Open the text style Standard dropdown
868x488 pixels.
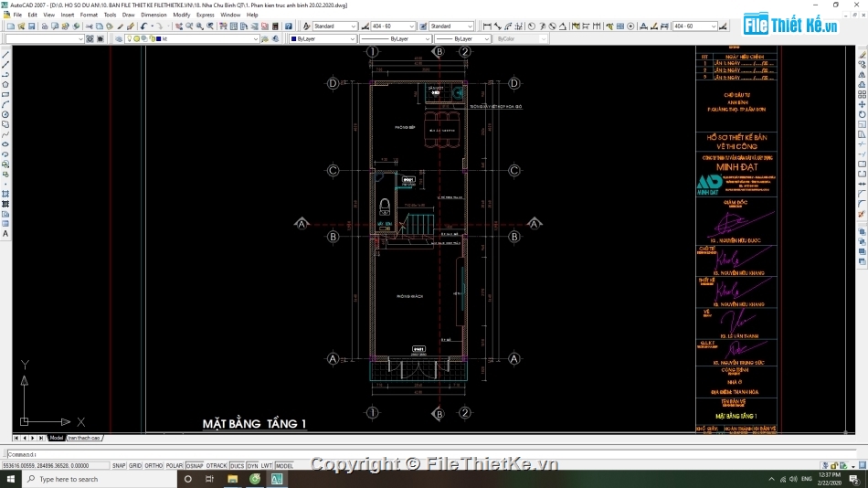pyautogui.click(x=335, y=26)
